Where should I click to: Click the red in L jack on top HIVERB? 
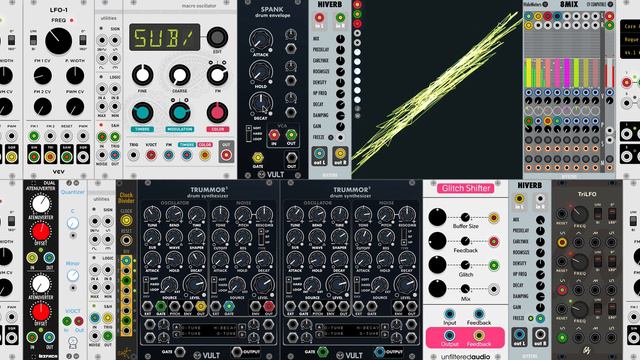319,18
